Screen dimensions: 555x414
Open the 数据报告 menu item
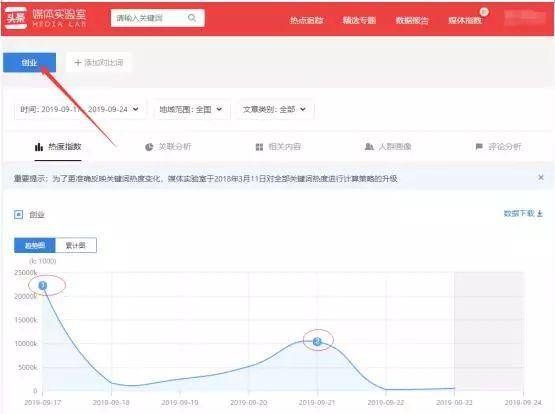point(412,21)
